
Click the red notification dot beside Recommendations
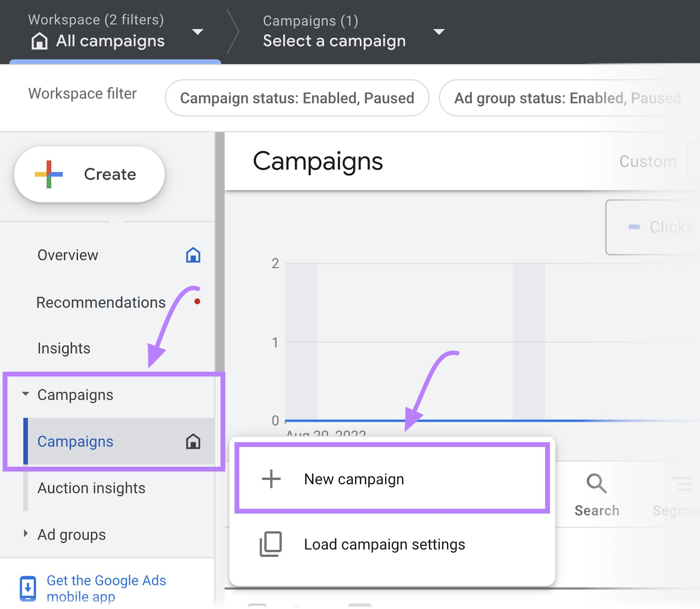pyautogui.click(x=198, y=301)
